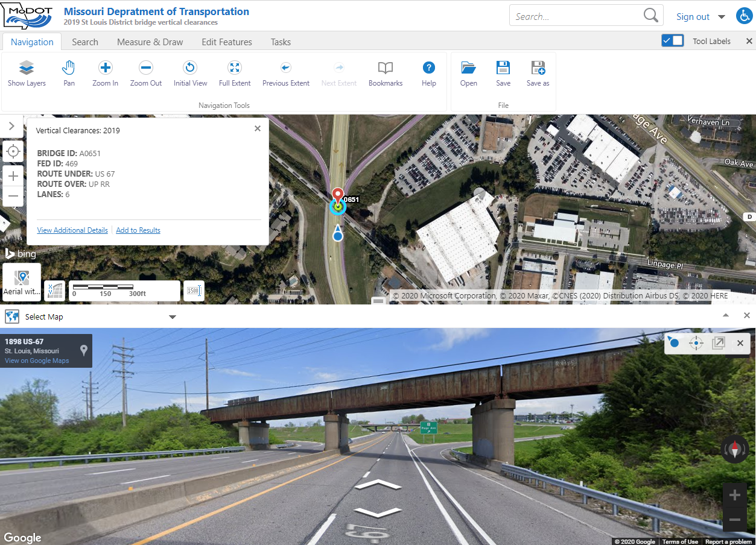Open the Edit Features tab
Image resolution: width=756 pixels, height=545 pixels.
[x=227, y=42]
